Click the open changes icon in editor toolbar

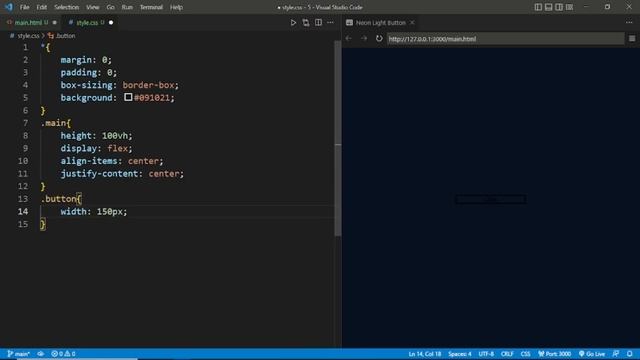tap(306, 23)
